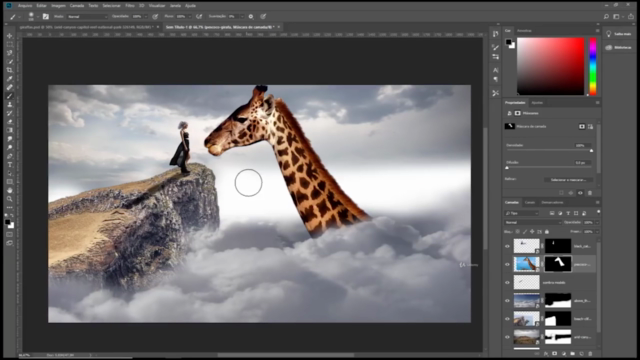Select the Type tool
This screenshot has width=640, height=360.
(10, 164)
